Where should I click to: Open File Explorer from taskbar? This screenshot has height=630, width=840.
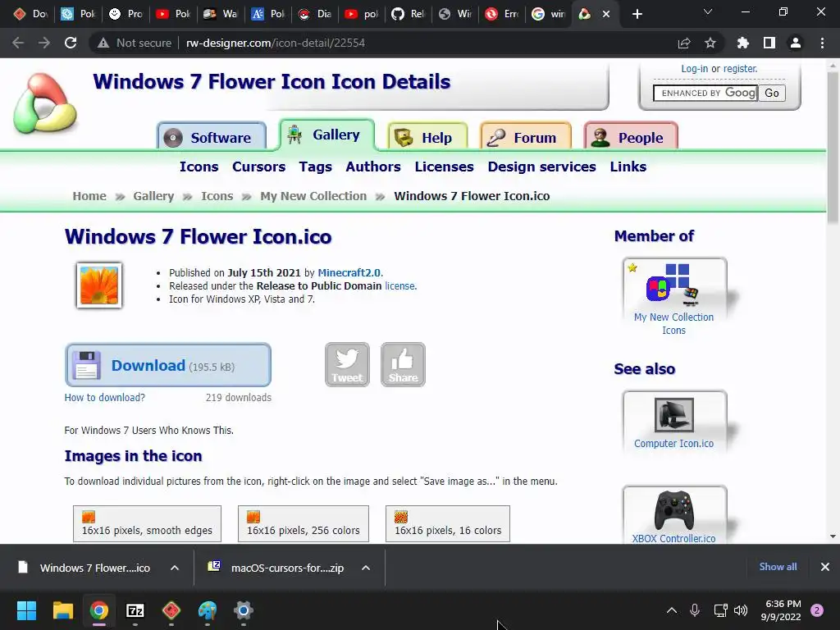click(62, 610)
